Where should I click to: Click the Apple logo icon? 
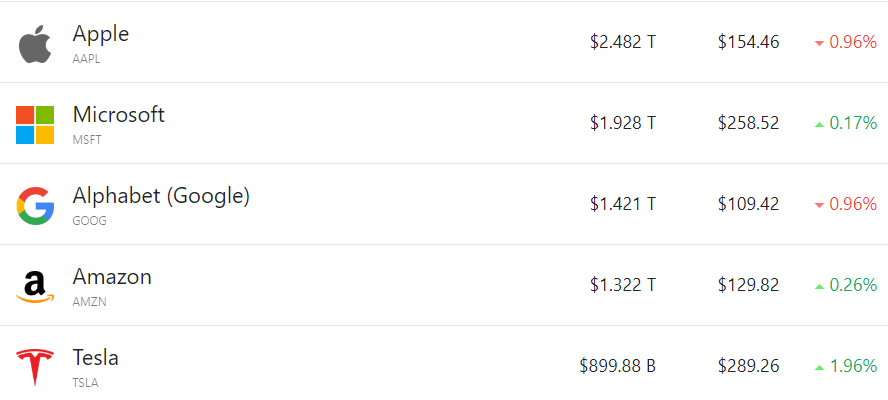(35, 44)
